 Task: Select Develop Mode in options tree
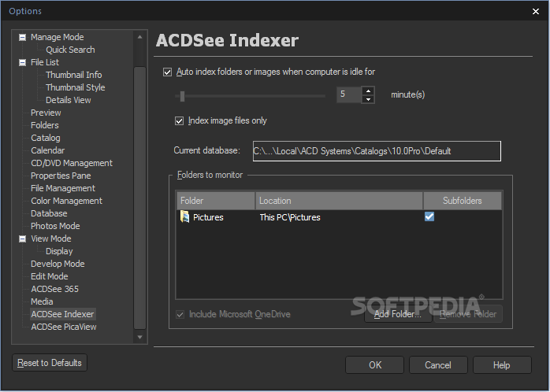coord(58,264)
